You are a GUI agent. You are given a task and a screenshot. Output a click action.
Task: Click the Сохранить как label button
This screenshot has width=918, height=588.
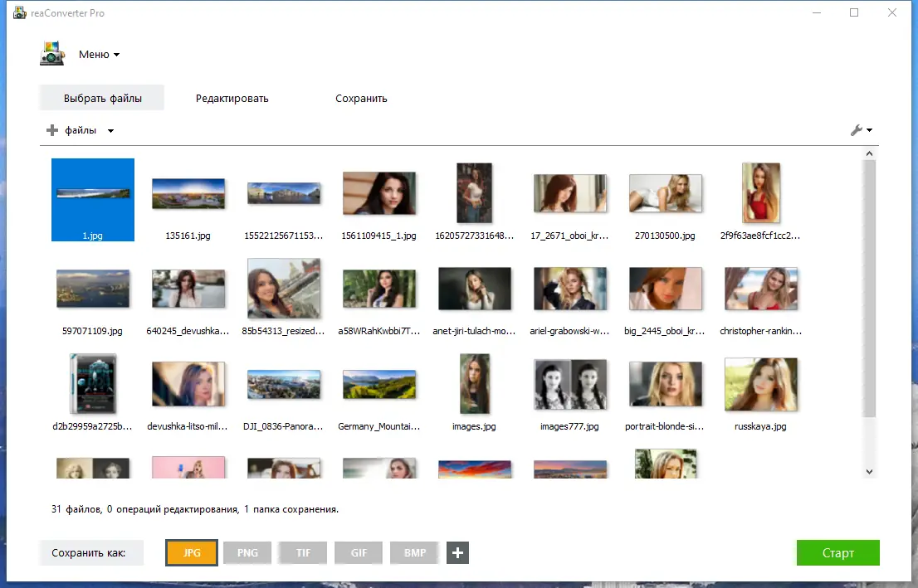click(90, 552)
